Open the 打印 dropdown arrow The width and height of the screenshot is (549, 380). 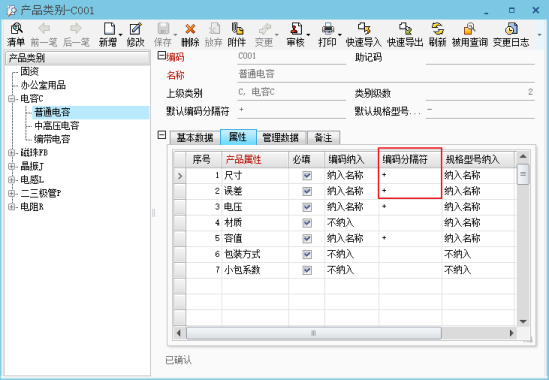click(340, 35)
